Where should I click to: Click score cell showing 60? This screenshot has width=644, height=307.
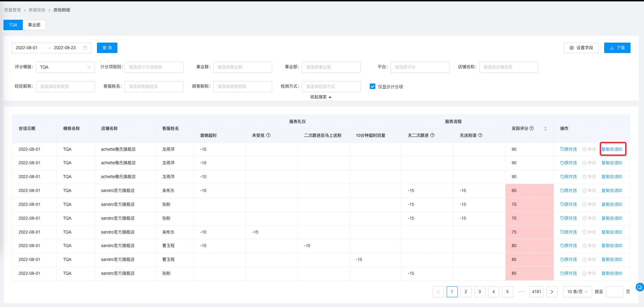(x=529, y=191)
